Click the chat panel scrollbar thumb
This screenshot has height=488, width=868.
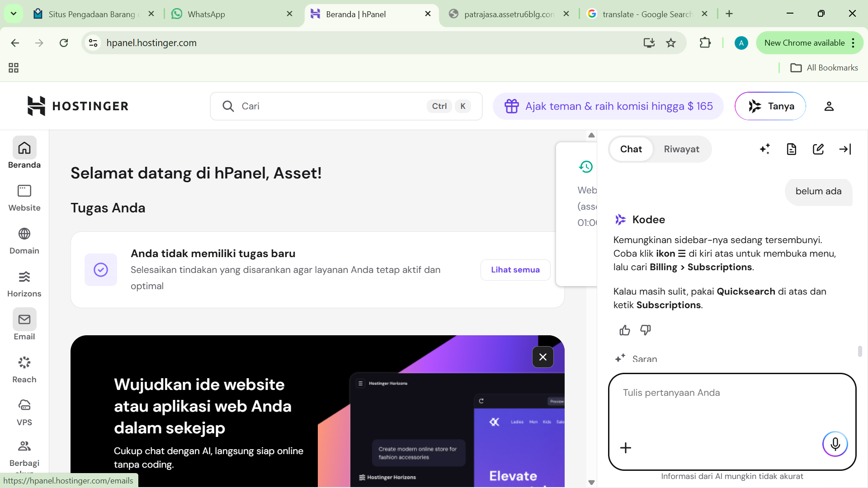(860, 351)
